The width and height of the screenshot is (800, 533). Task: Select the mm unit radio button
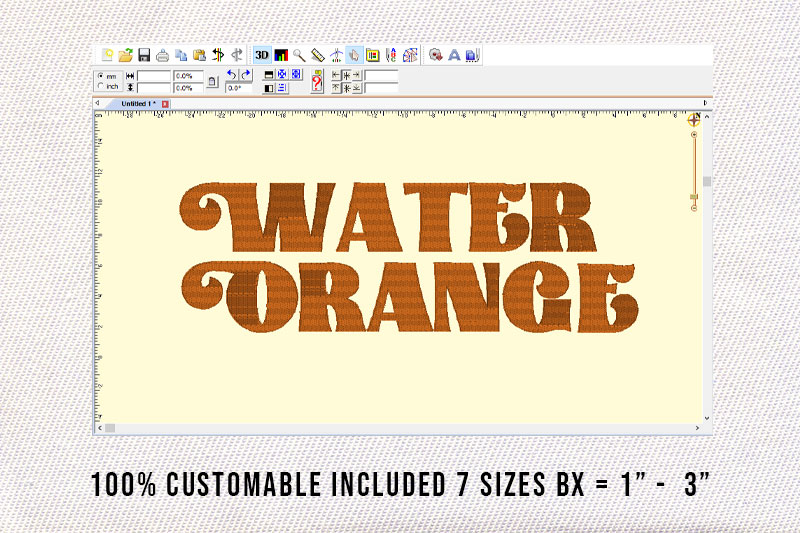[x=101, y=75]
